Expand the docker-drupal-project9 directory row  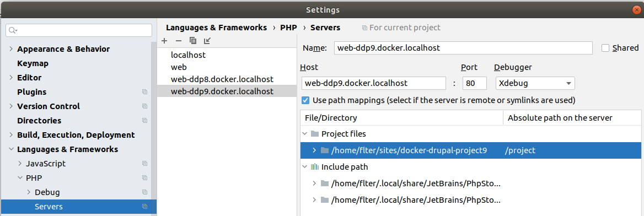314,150
